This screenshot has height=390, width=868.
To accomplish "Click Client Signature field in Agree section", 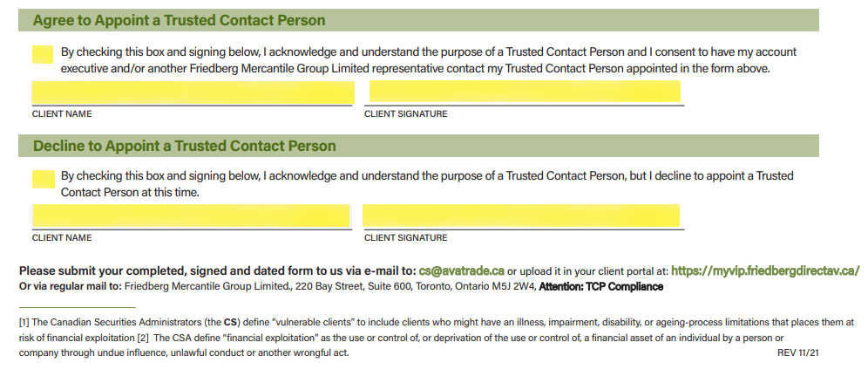I will pos(525,92).
